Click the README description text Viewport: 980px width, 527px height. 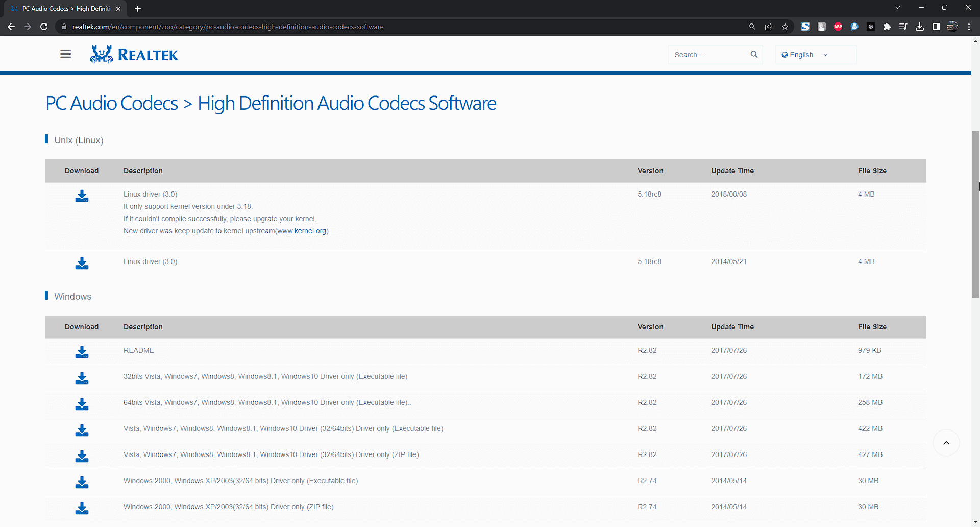click(x=139, y=350)
